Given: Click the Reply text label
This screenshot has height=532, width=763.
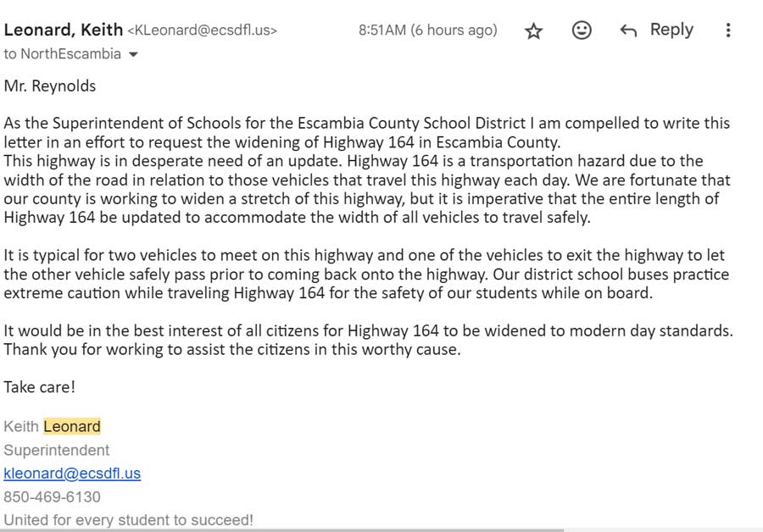Looking at the screenshot, I should coord(671,30).
